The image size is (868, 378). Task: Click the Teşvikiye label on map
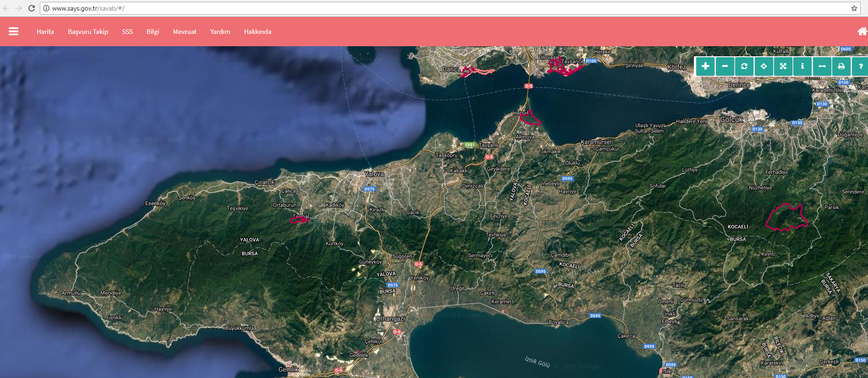coord(237,208)
